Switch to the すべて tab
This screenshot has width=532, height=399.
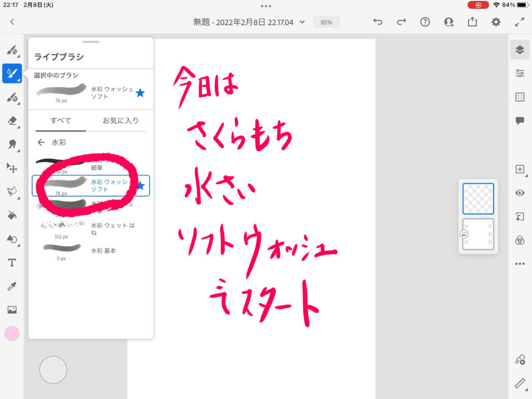click(61, 121)
